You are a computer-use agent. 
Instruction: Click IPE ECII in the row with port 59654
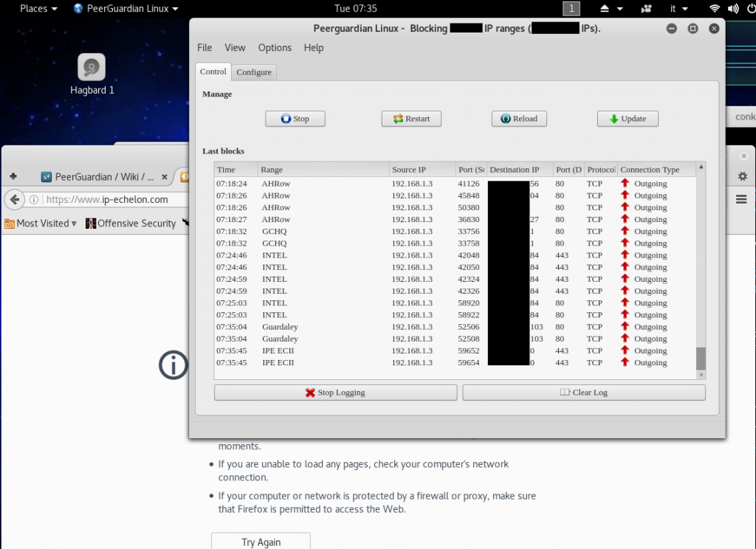click(x=278, y=362)
